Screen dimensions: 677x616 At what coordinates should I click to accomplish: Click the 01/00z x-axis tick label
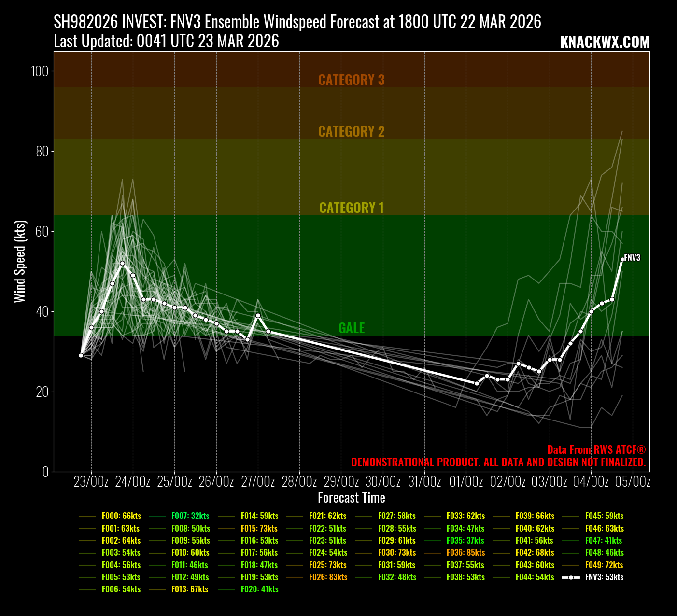pos(466,482)
